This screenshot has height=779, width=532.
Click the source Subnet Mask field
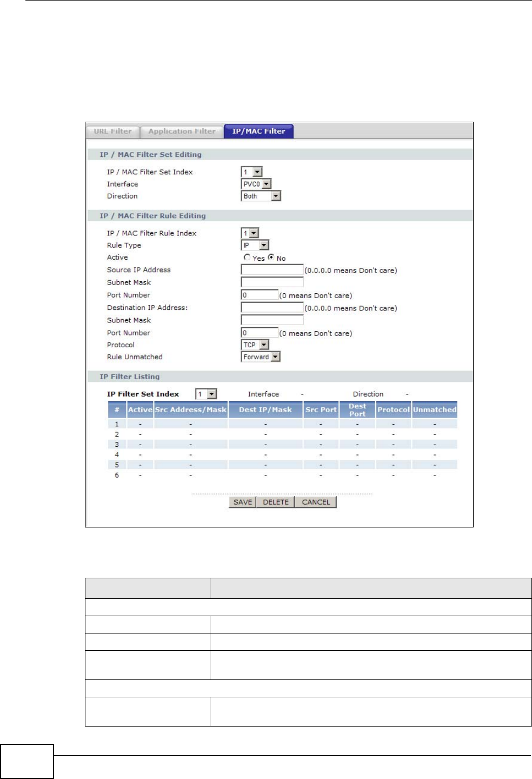tap(272, 282)
